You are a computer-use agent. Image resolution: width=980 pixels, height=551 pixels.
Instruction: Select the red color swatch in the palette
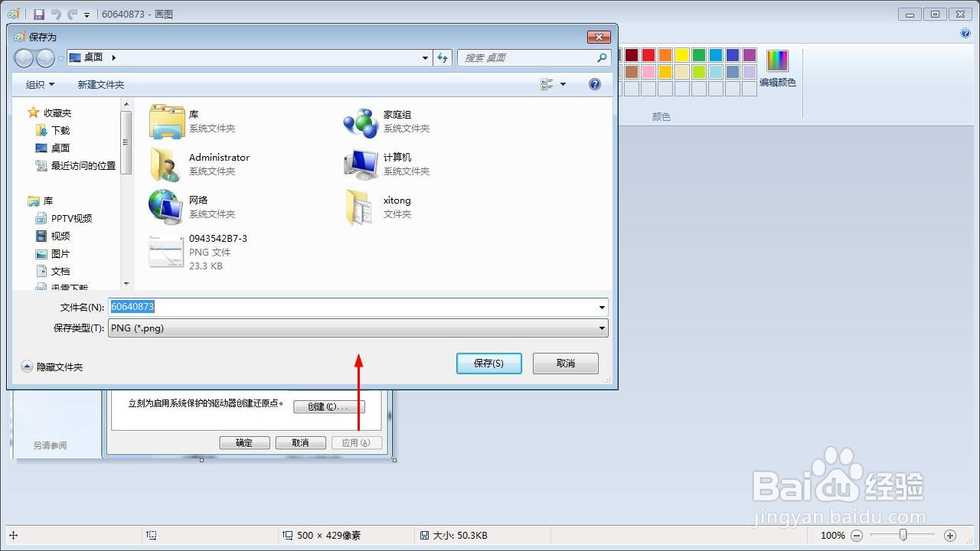point(648,54)
